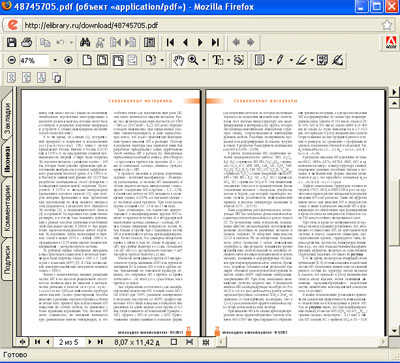Select the Zoom In magnifier tool
400x363 pixels.
pyautogui.click(x=193, y=60)
